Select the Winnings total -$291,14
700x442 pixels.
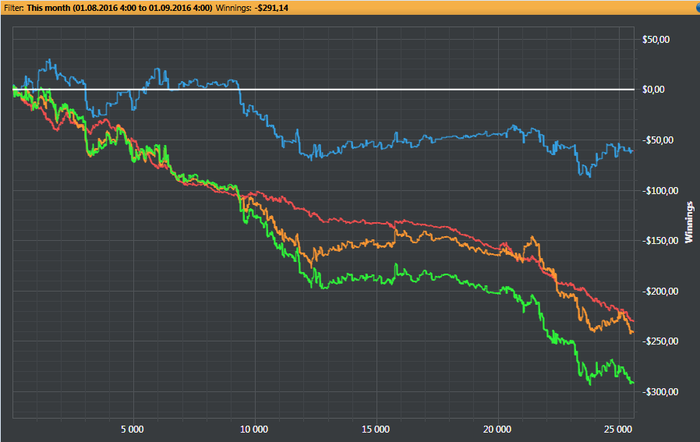pyautogui.click(x=271, y=8)
